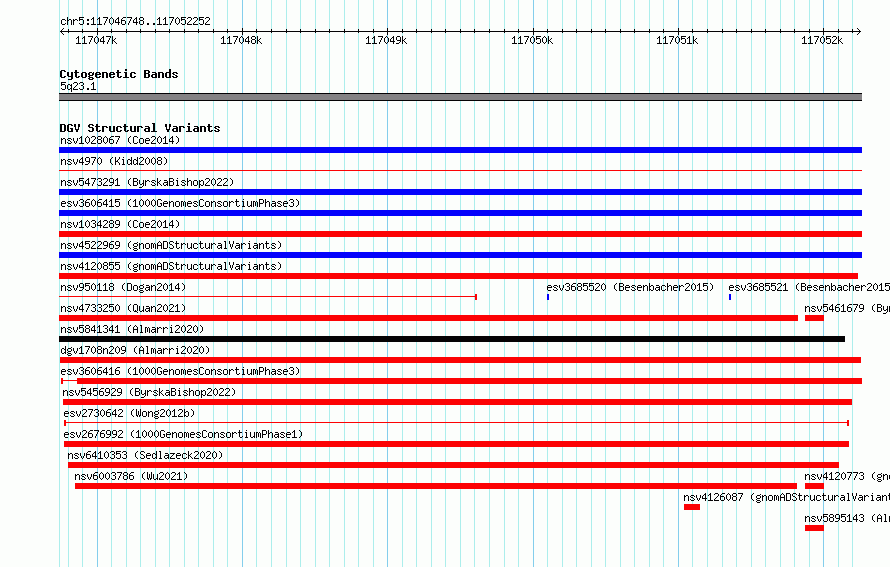Open the nsv5461679 variant label

pos(847,308)
